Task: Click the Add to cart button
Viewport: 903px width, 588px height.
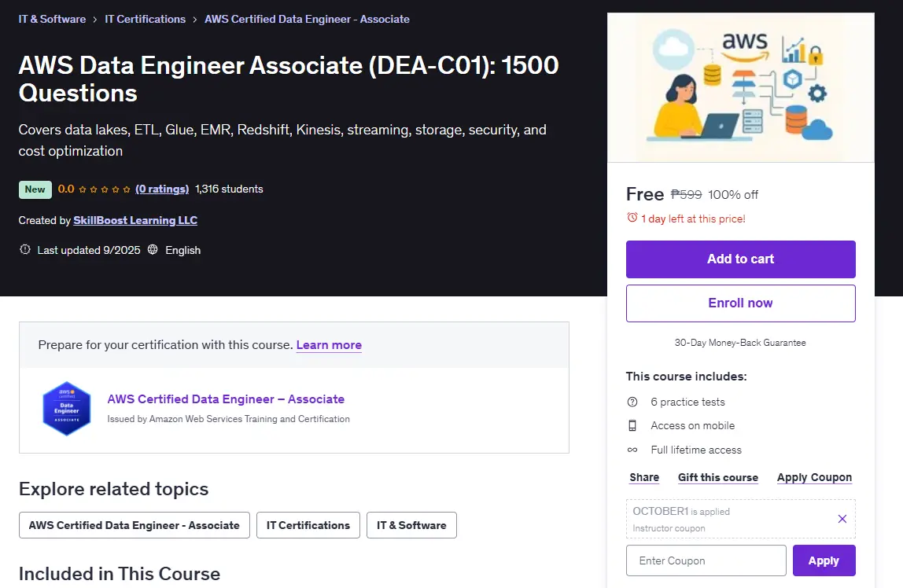Action: 741,259
